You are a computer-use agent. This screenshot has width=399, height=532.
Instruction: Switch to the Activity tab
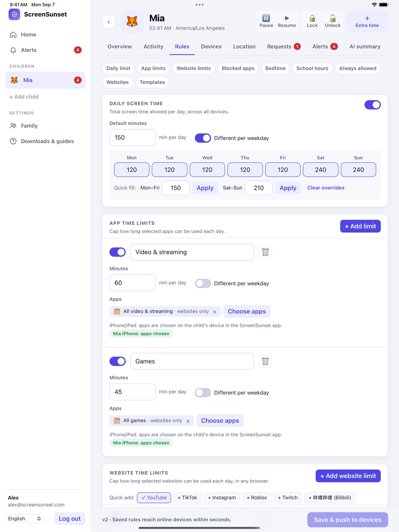[153, 47]
